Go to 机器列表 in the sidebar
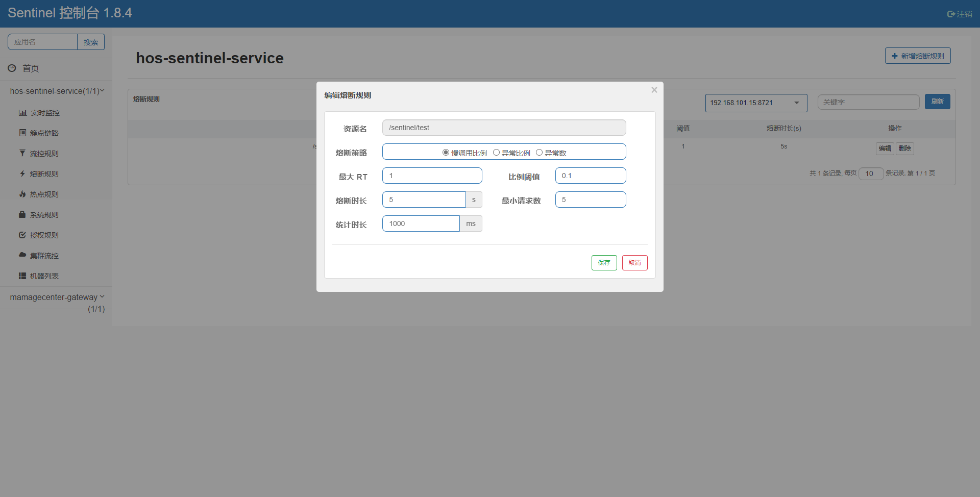This screenshot has height=497, width=980. 44,276
